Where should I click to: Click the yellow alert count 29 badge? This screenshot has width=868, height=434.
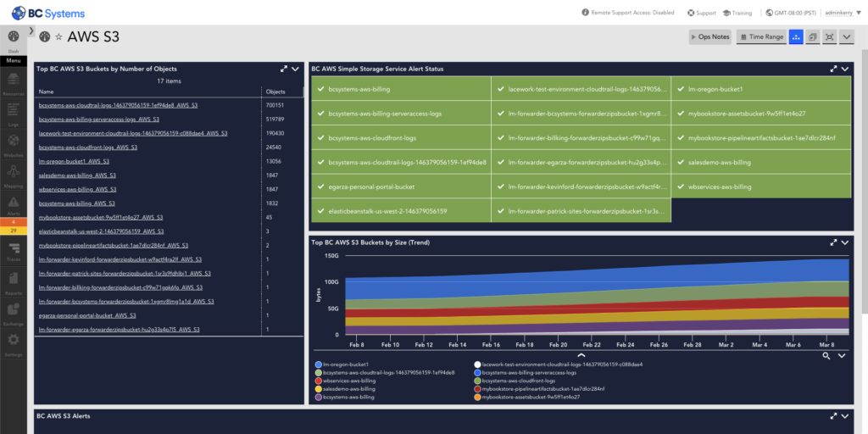click(14, 231)
